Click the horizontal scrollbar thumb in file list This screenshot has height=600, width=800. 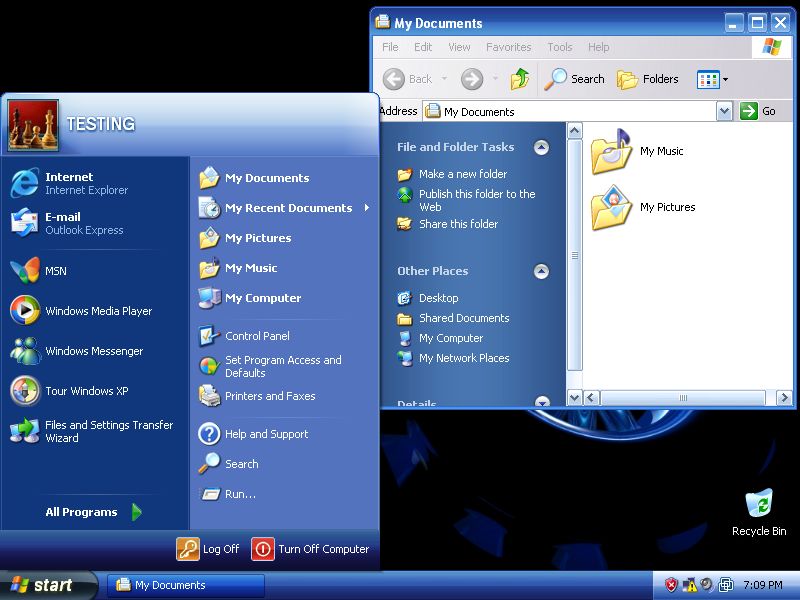click(x=683, y=397)
